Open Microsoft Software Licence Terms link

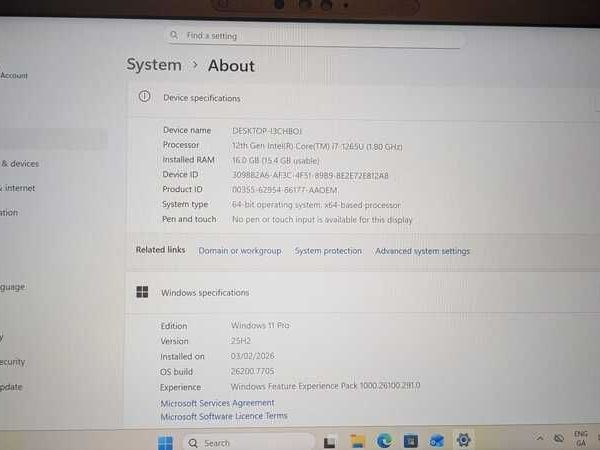click(x=224, y=416)
